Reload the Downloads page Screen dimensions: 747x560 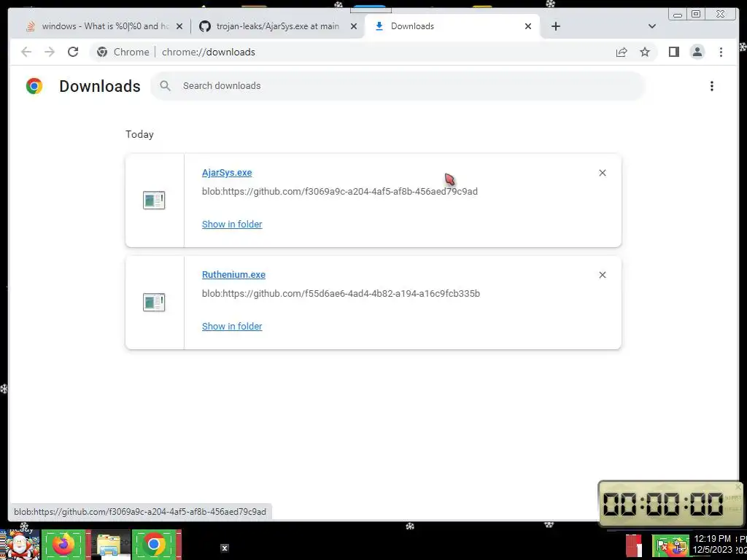pyautogui.click(x=73, y=52)
